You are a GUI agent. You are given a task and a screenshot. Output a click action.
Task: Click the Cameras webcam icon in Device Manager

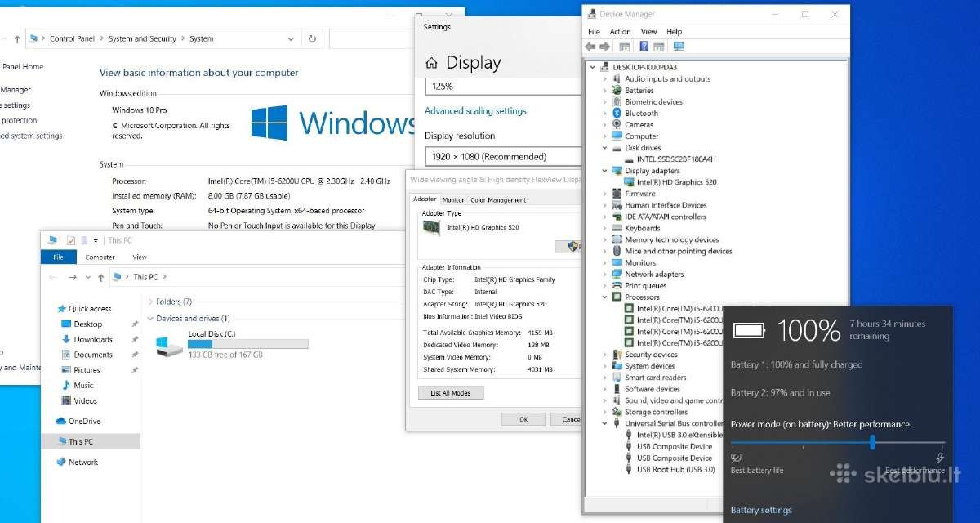point(617,125)
